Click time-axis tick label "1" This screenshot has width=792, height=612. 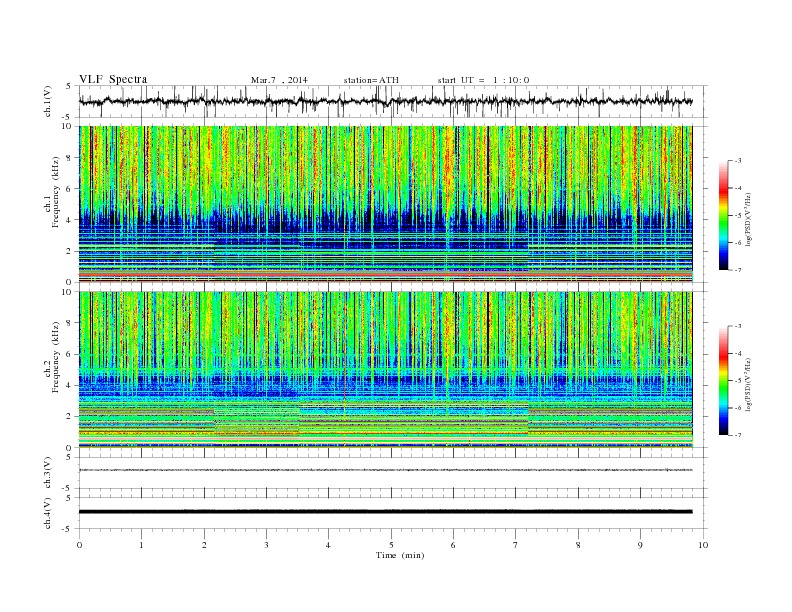click(x=142, y=545)
